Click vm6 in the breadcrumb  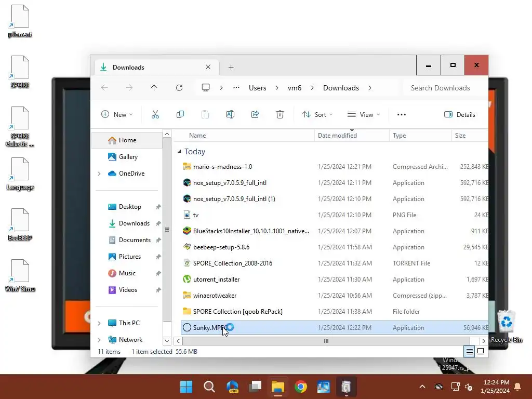coord(295,88)
